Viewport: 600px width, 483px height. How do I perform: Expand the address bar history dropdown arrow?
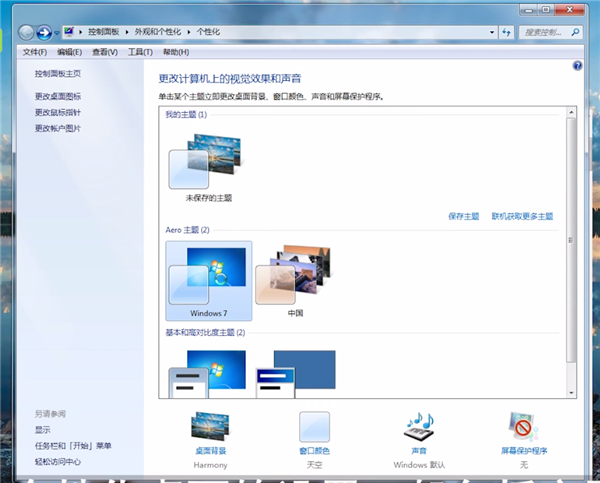(491, 32)
